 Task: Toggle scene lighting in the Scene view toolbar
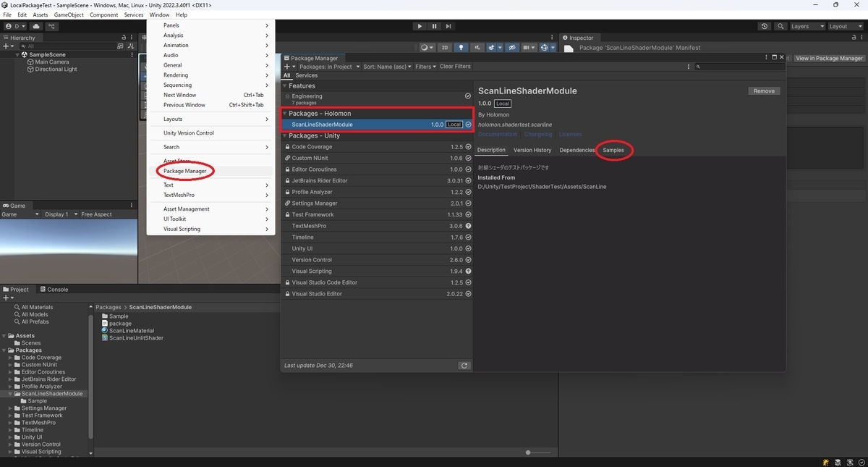[461, 46]
